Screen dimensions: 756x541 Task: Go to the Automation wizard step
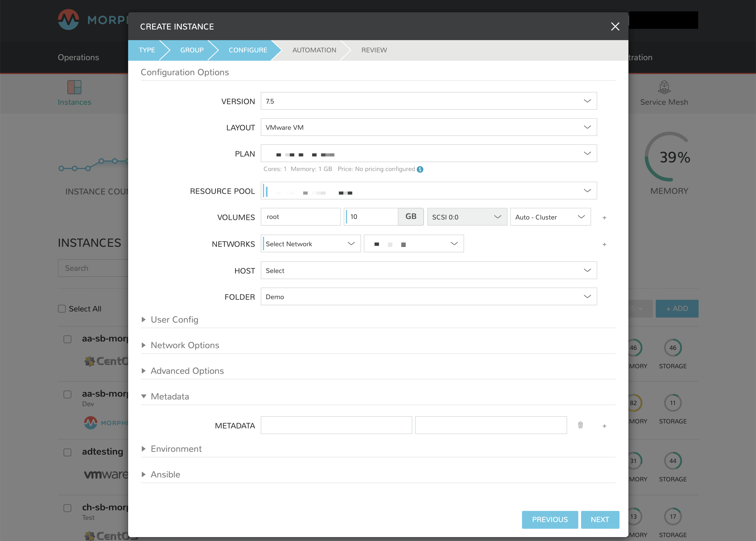click(x=314, y=50)
